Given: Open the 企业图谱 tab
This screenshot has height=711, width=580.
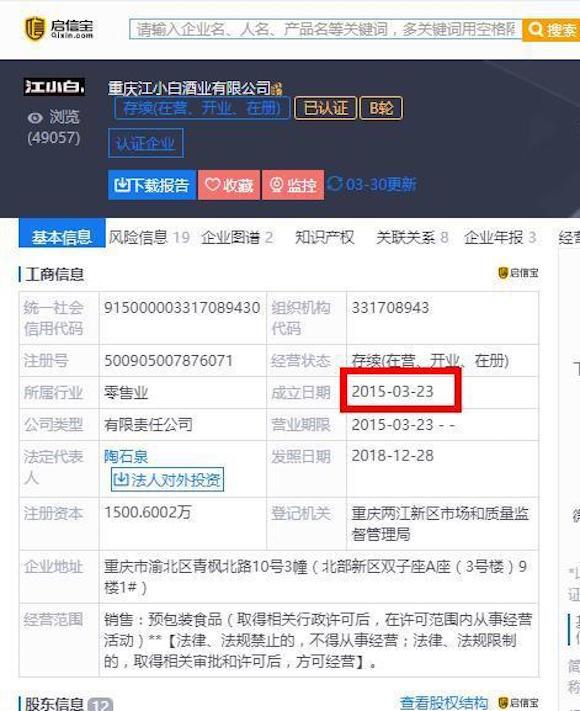Looking at the screenshot, I should click(x=237, y=237).
